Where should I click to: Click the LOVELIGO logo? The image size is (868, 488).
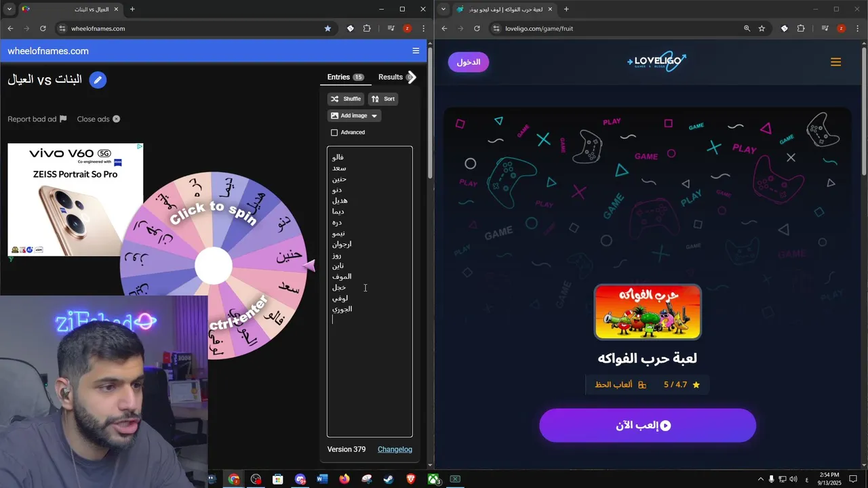(656, 61)
